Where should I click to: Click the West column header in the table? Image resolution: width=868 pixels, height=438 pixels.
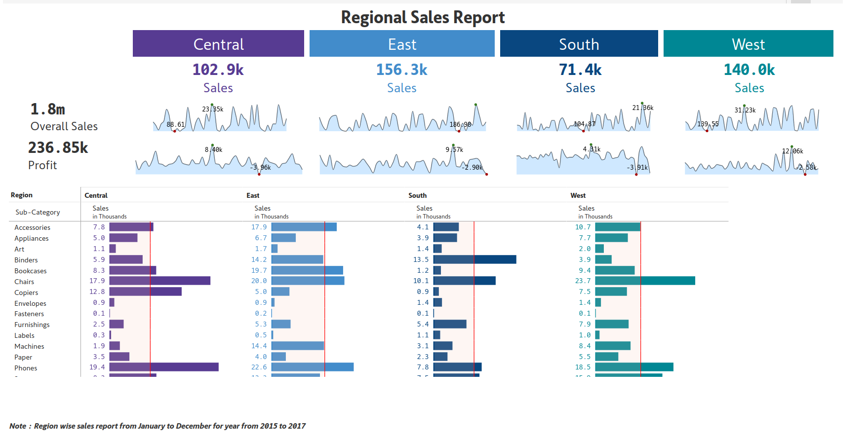[578, 196]
